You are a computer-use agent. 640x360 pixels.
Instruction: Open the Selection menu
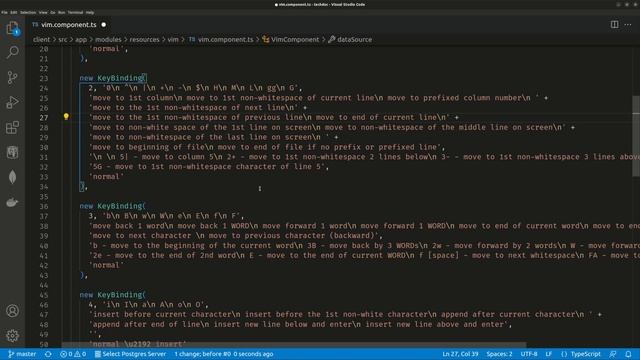[x=28, y=12]
